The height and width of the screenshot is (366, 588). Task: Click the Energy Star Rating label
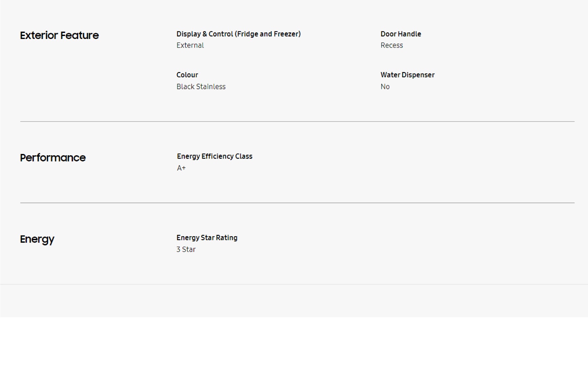tap(207, 238)
